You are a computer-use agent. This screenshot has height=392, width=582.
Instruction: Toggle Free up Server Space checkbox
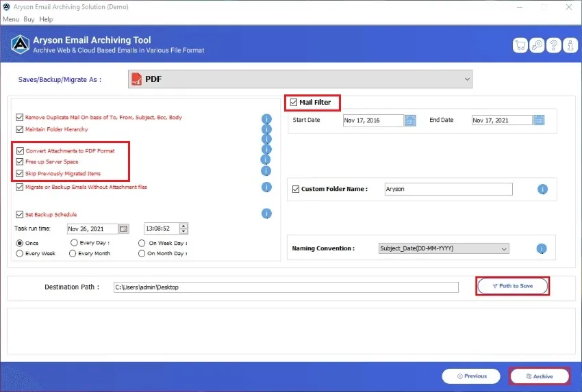pos(20,161)
